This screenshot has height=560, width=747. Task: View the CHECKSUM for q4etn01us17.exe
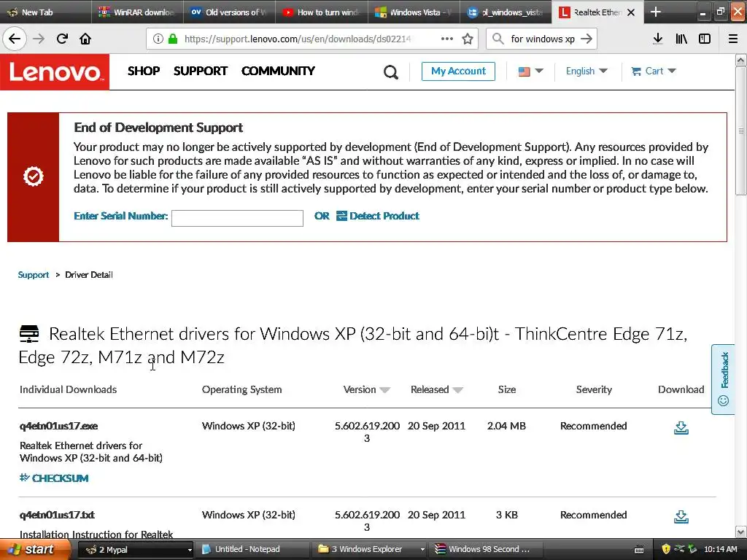[54, 478]
